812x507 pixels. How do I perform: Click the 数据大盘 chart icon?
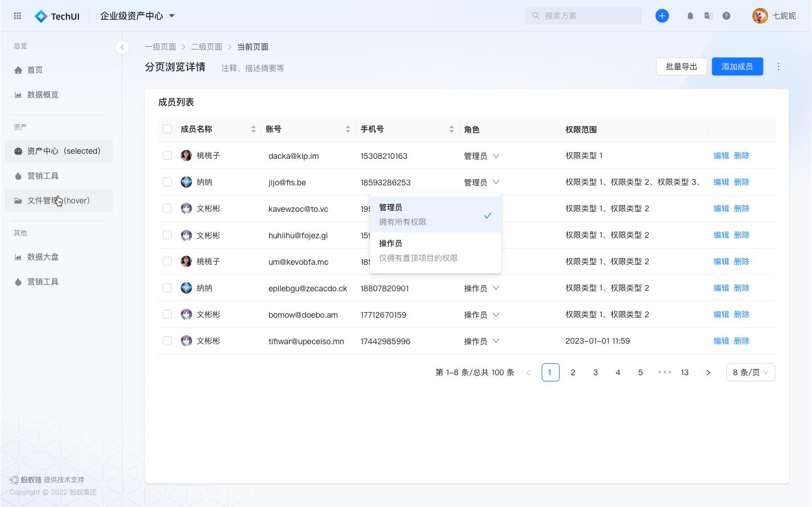click(19, 257)
